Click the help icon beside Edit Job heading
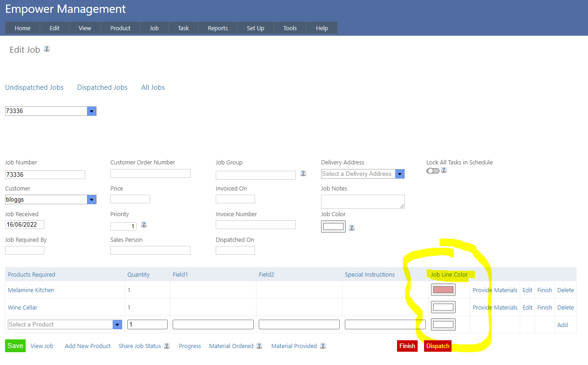588x365 pixels. (47, 49)
